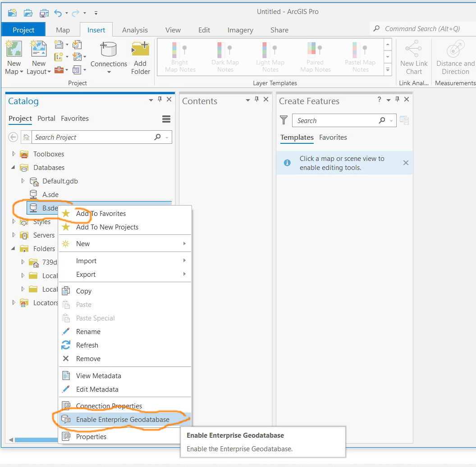The height and width of the screenshot is (467, 476).
Task: Expand the Toolboxes tree node
Action: pos(14,154)
